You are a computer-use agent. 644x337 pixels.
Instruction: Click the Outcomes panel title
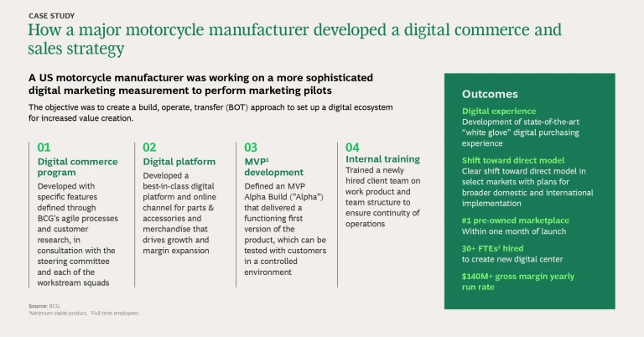(x=490, y=94)
